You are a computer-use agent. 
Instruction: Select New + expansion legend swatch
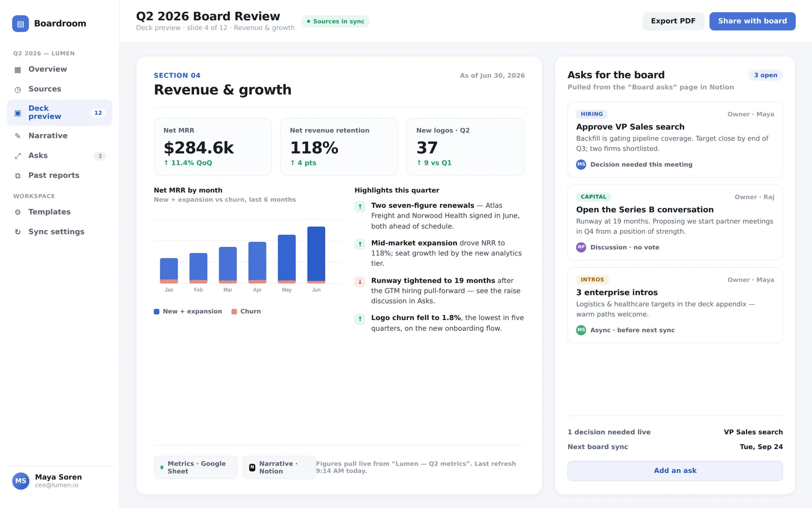coord(157,312)
